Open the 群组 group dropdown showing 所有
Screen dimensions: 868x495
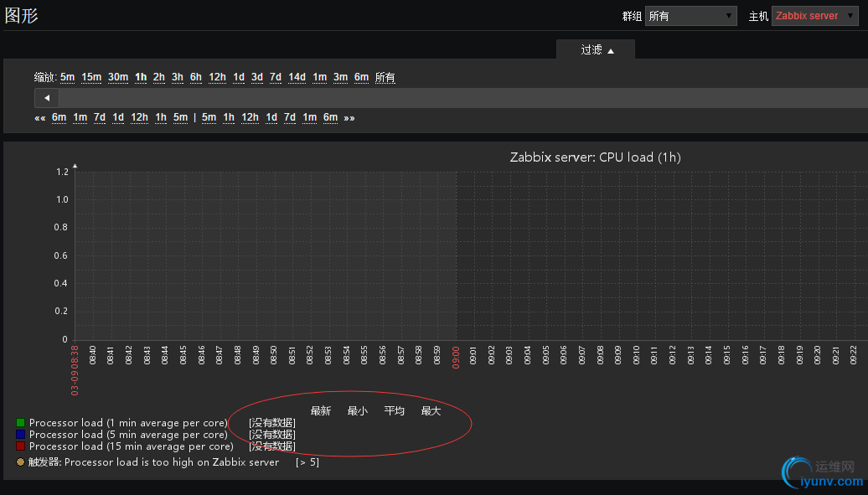690,16
